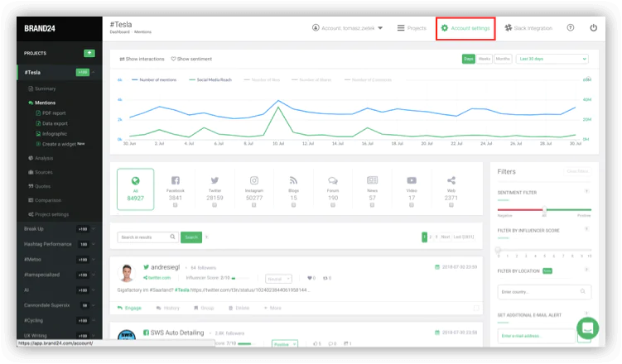Viewport: 622px width, 364px height.
Task: Click the News source icon
Action: pos(372,180)
